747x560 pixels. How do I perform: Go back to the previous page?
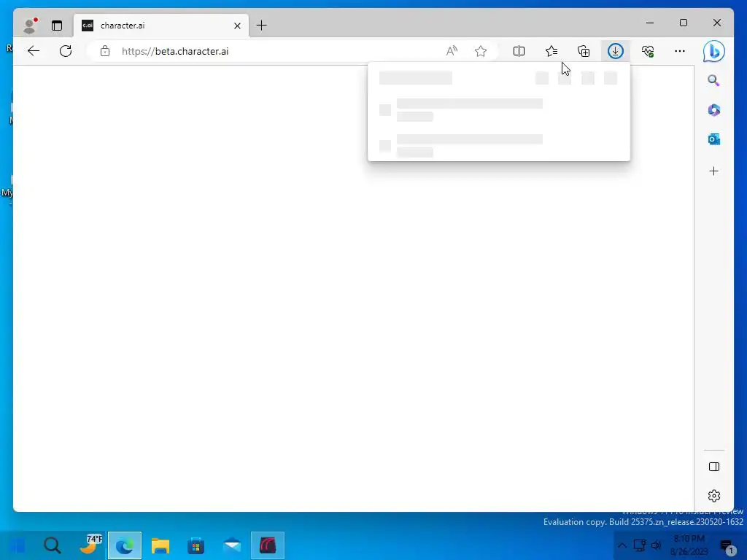click(34, 51)
